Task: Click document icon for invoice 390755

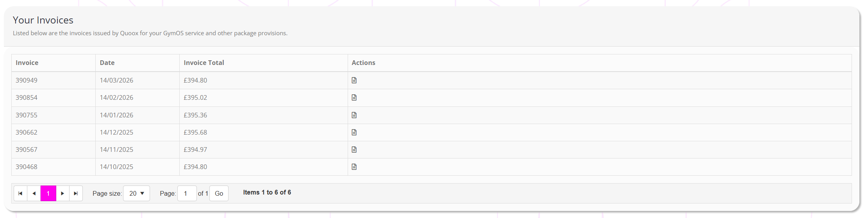Action: (354, 115)
